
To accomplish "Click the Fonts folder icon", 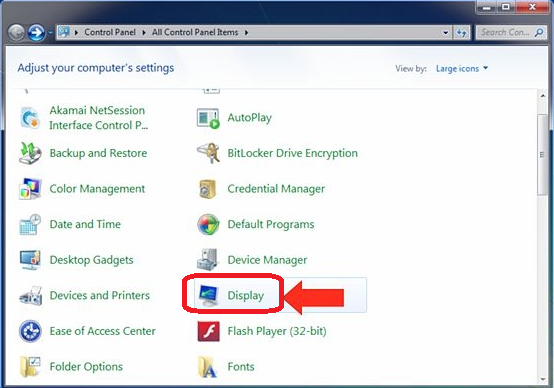I will pos(207,367).
